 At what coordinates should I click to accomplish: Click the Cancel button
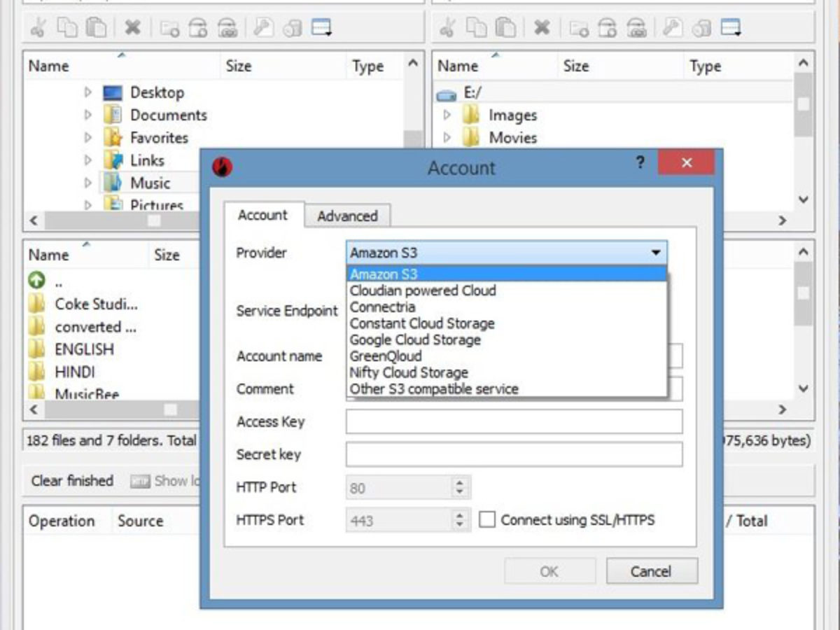click(x=652, y=571)
